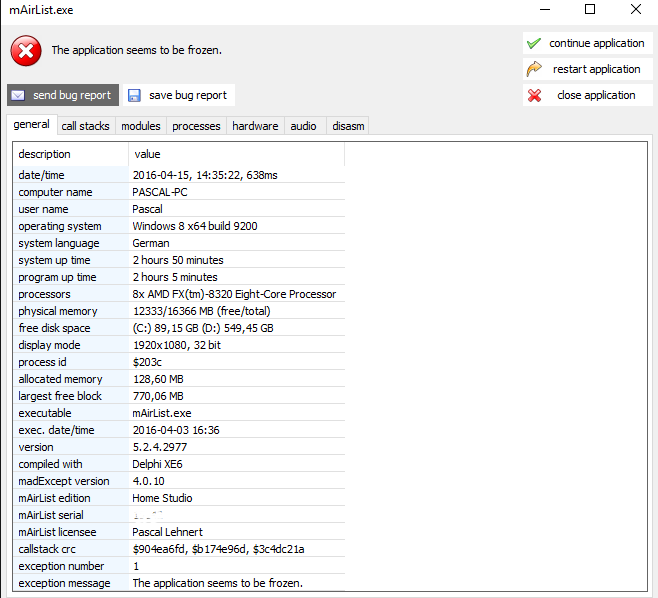Select the largest free block label

pos(60,396)
